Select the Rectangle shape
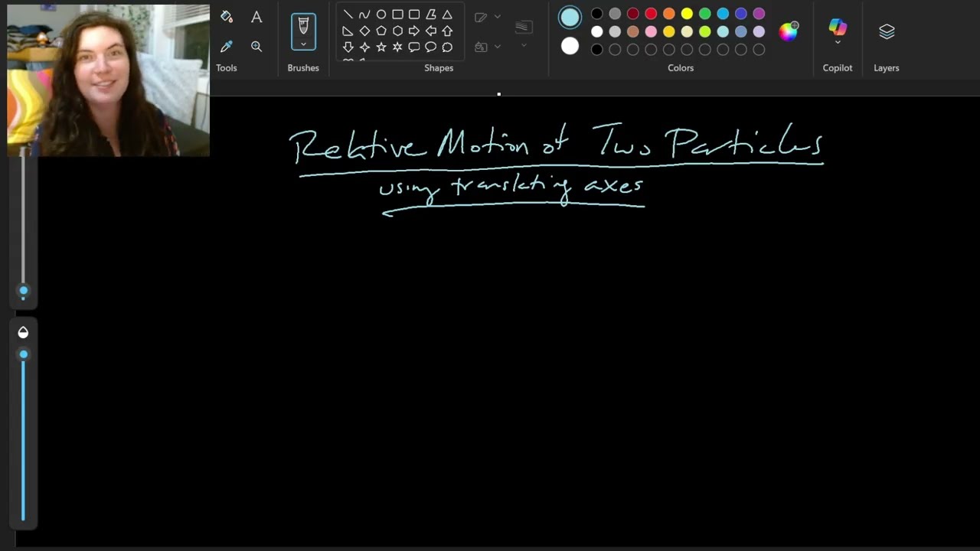Screen dimensions: 980x551 [x=397, y=15]
